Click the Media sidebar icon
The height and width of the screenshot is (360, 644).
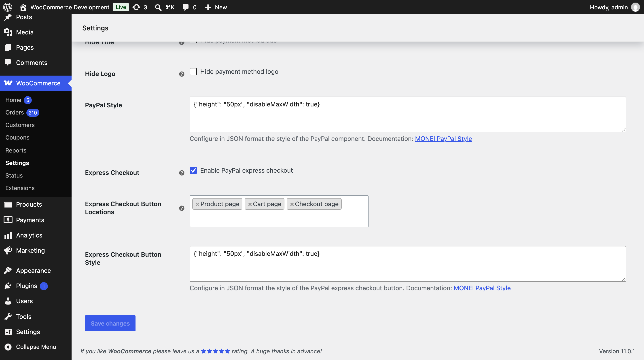point(8,32)
